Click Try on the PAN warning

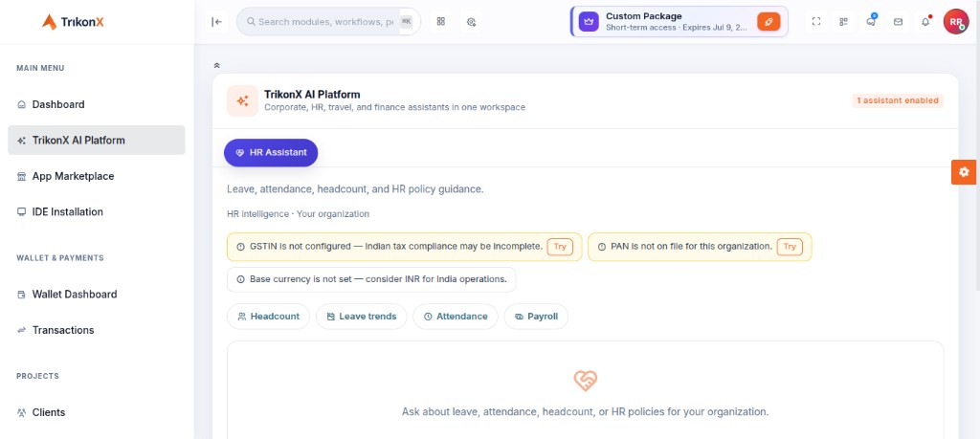tap(790, 247)
